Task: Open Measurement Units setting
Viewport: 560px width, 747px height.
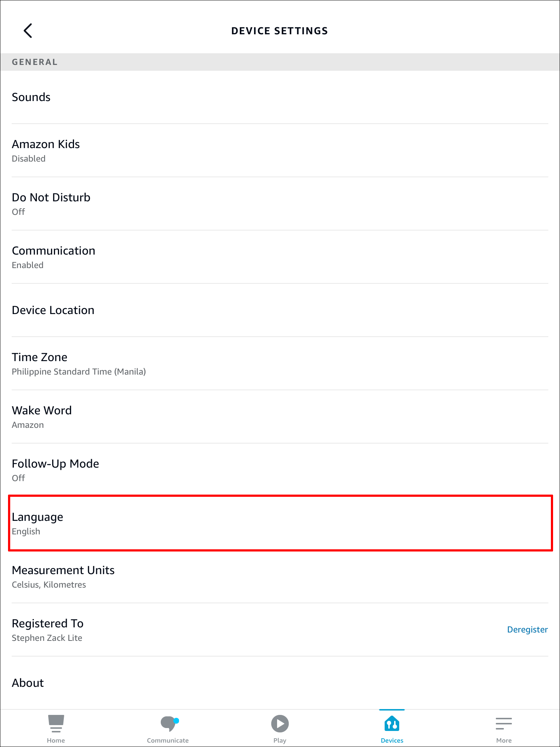Action: point(63,576)
